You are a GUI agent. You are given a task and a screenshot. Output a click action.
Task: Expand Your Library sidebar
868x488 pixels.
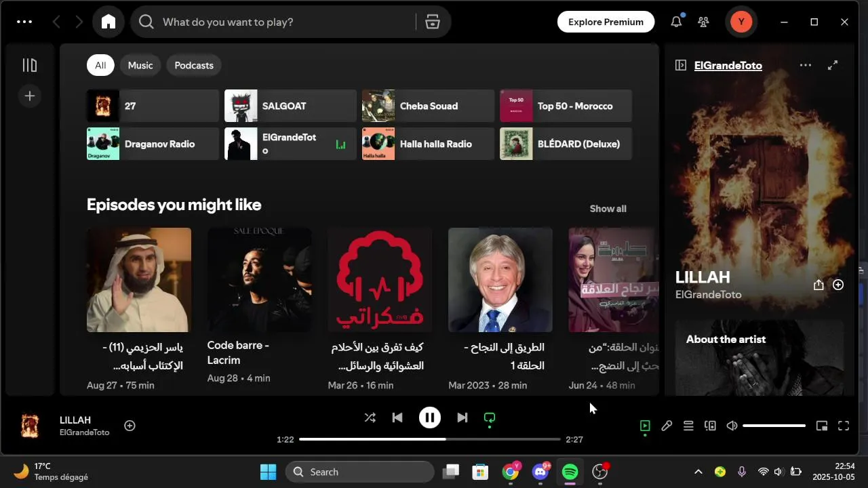pos(29,65)
